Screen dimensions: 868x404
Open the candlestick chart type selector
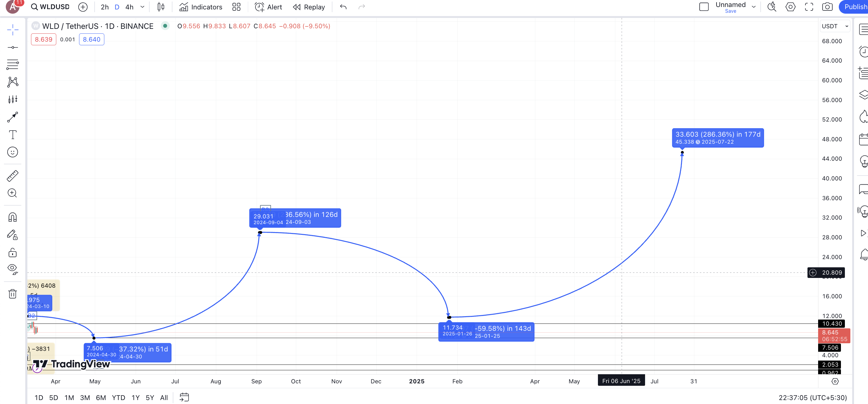161,7
